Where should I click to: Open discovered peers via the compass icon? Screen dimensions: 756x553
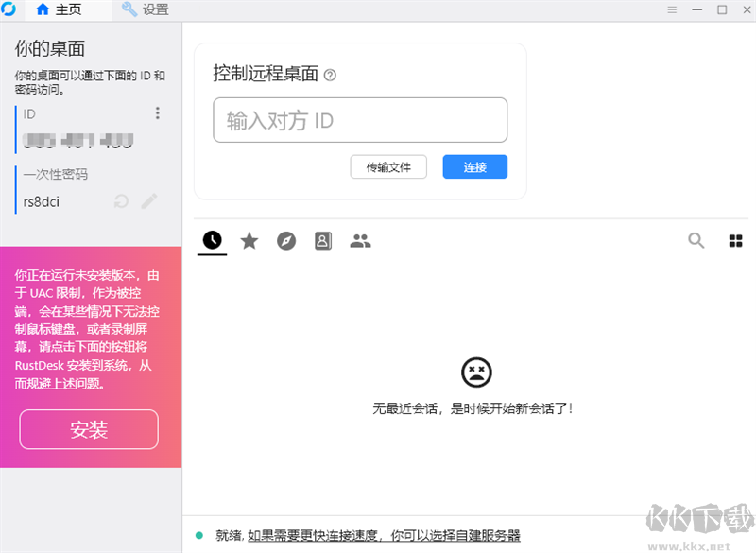coord(285,240)
